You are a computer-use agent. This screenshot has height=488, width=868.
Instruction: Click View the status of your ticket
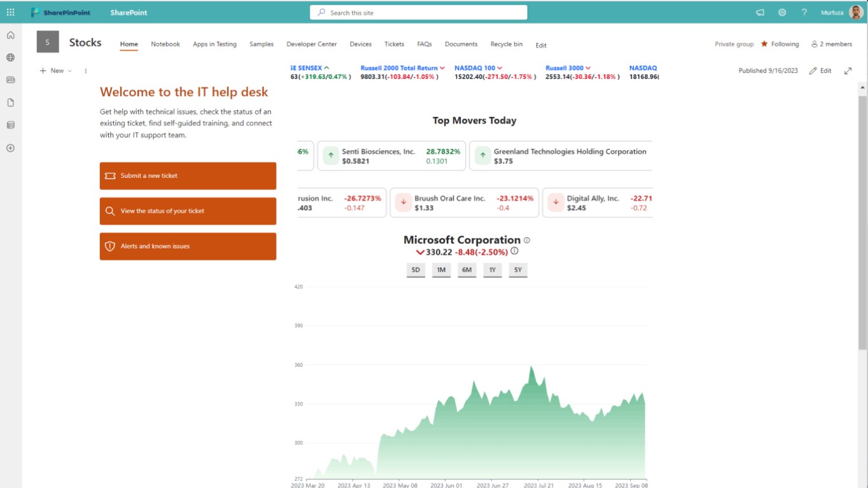188,211
